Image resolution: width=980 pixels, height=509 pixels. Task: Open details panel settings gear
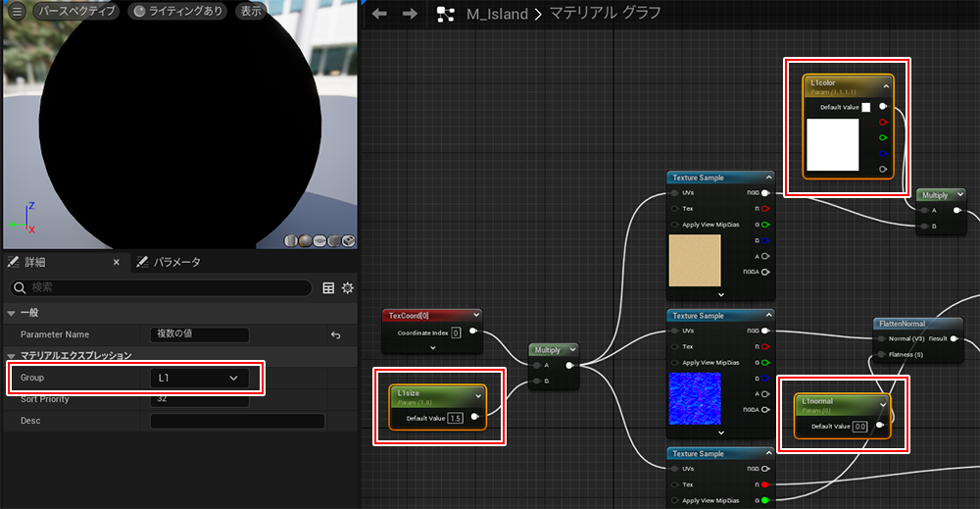347,288
